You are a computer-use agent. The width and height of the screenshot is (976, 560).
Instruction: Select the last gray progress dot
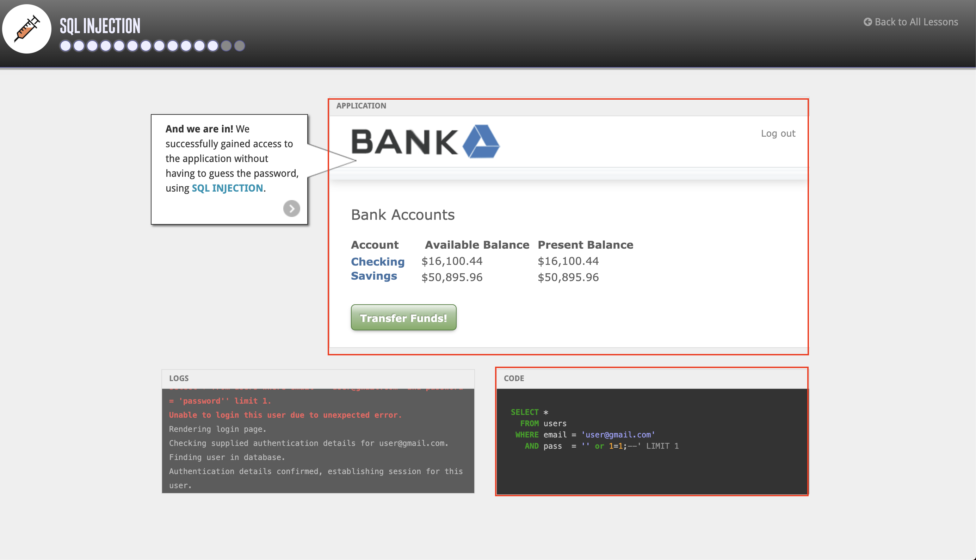click(x=240, y=46)
